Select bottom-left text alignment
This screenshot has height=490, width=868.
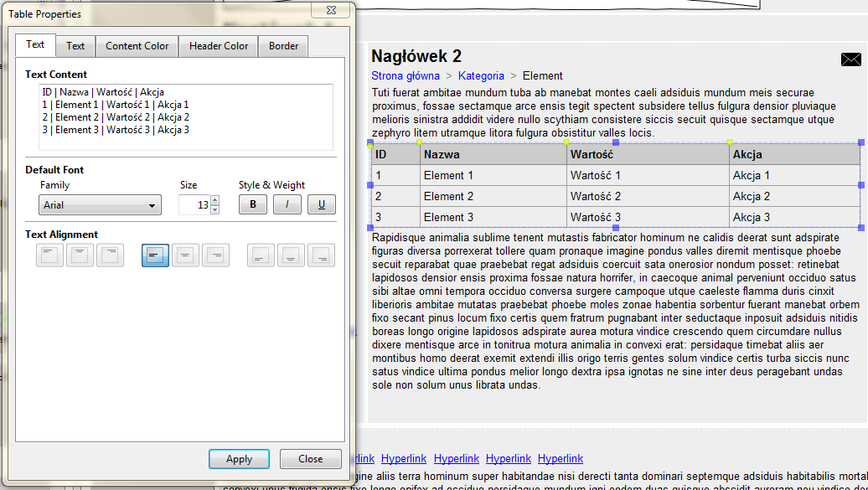click(x=261, y=255)
